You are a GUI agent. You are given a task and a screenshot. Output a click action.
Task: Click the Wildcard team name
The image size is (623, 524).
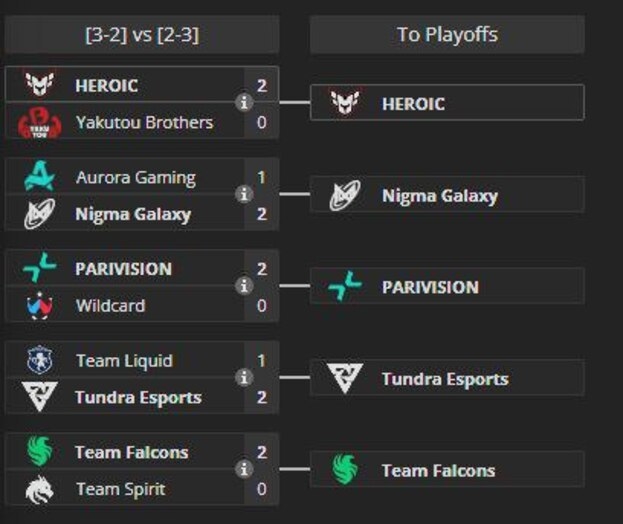110,305
